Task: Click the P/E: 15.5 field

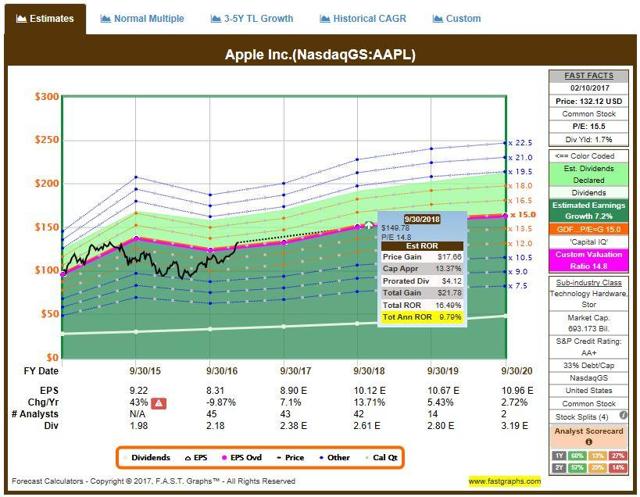Action: 589,126
